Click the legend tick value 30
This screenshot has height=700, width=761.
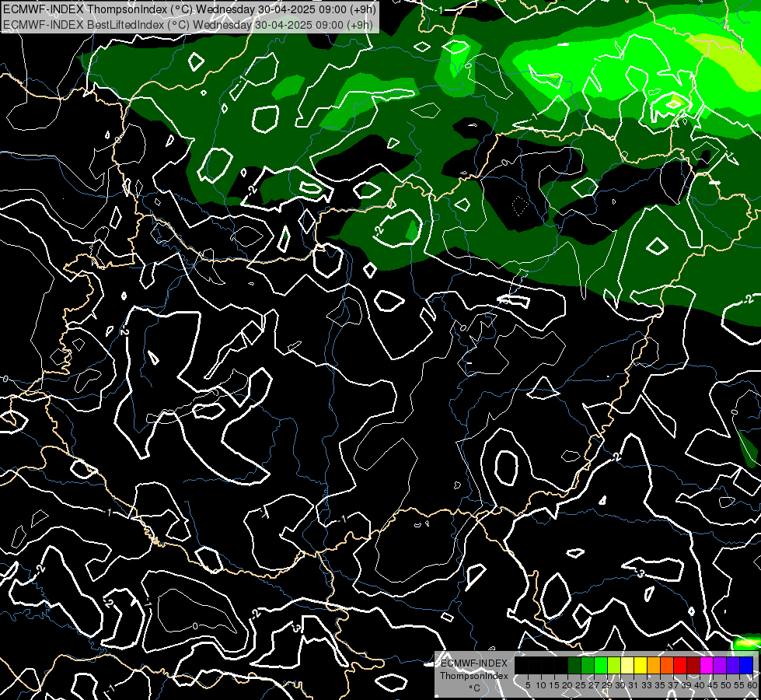pos(620,685)
